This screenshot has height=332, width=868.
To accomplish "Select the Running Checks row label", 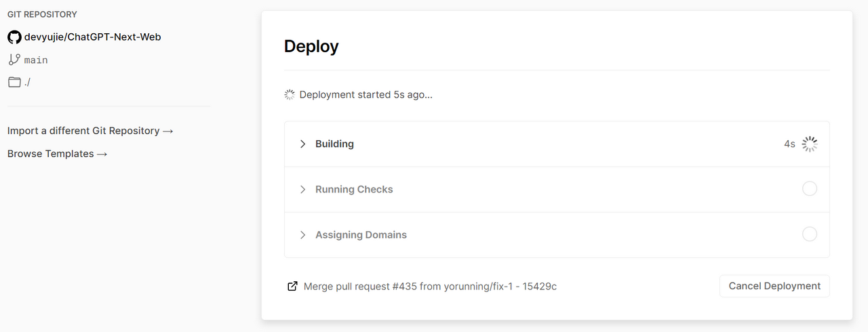I will click(354, 189).
